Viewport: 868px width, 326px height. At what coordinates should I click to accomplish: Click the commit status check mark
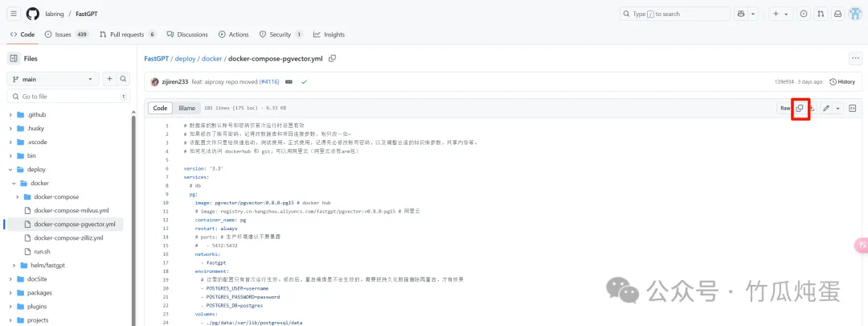[x=304, y=81]
